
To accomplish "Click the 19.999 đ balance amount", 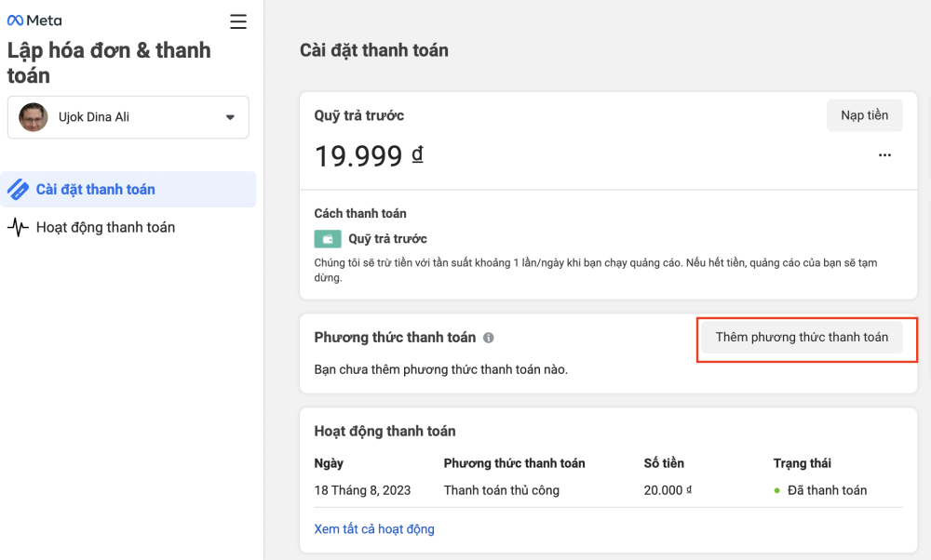I will [x=369, y=156].
